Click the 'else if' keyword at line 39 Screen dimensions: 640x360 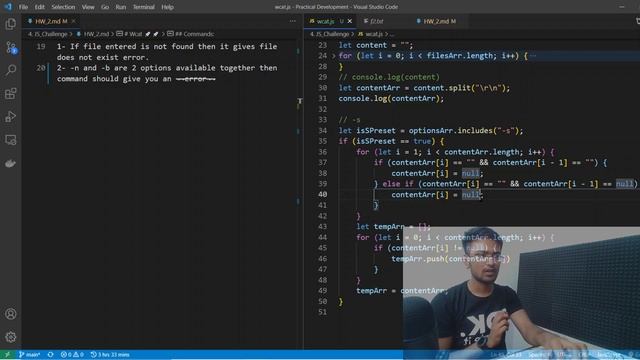[x=398, y=184]
